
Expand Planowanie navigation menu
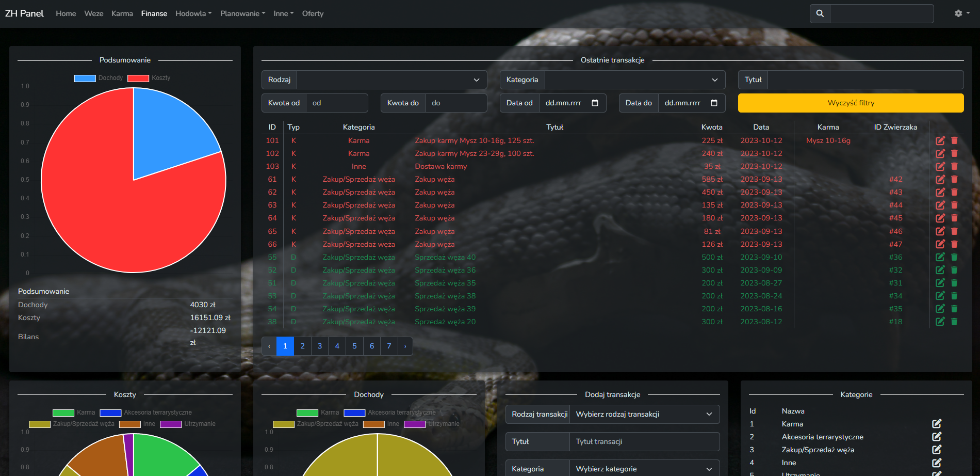[242, 13]
